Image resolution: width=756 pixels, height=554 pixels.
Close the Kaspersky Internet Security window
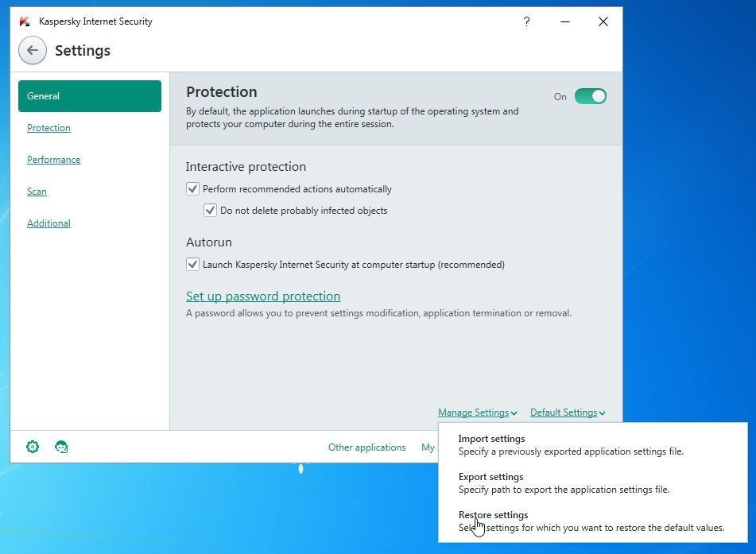coord(603,21)
